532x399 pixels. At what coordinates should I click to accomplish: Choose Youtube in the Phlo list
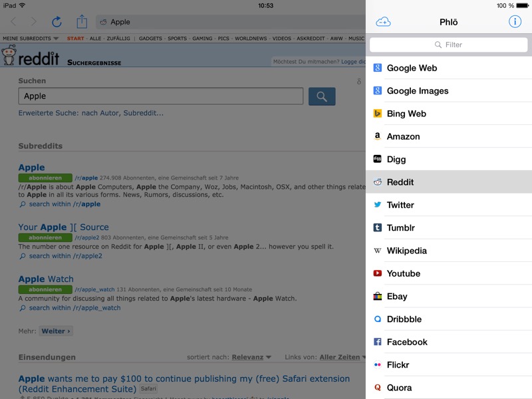pos(403,273)
